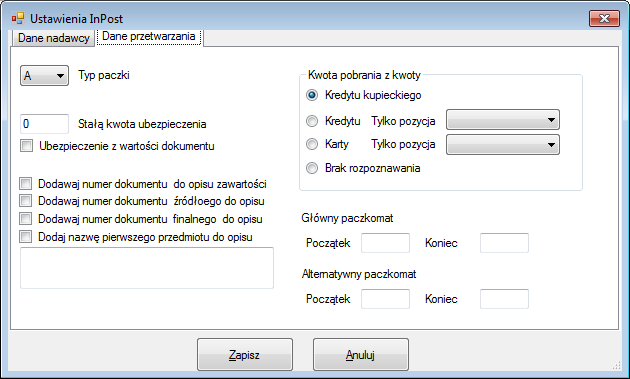
Task: Click the Stała kwota ubezpieczenia label
Action: coord(142,124)
